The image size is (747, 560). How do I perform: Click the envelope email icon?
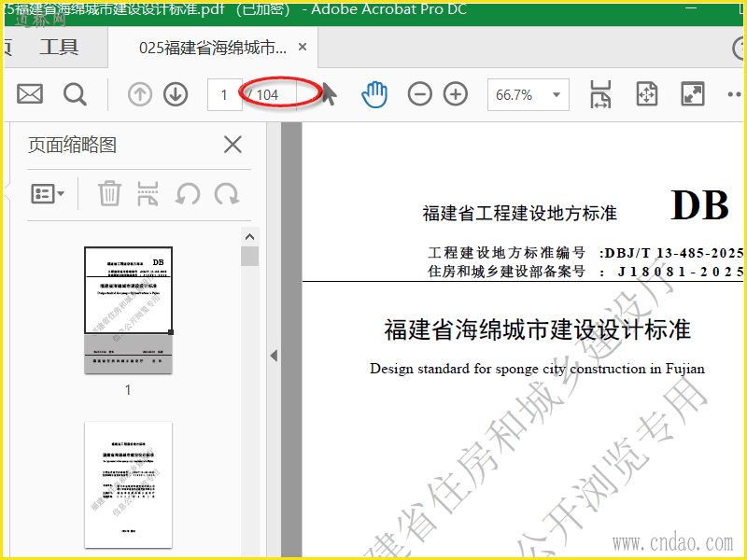30,94
